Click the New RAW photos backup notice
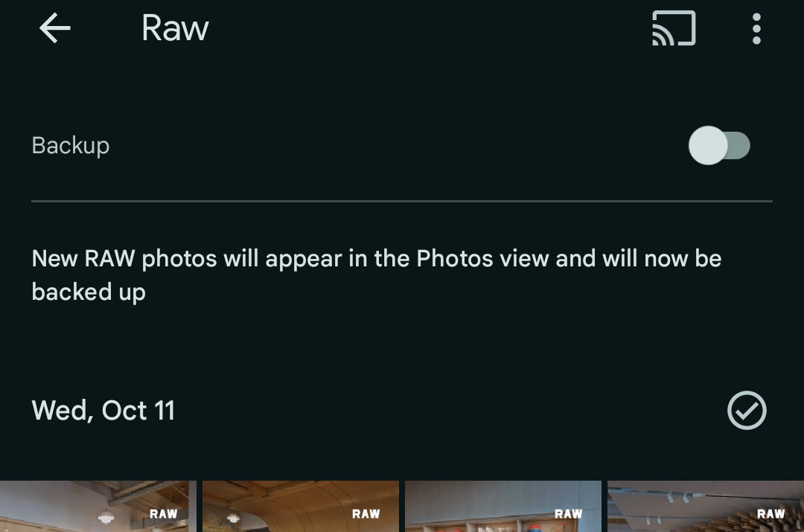Image resolution: width=804 pixels, height=532 pixels. [x=377, y=275]
